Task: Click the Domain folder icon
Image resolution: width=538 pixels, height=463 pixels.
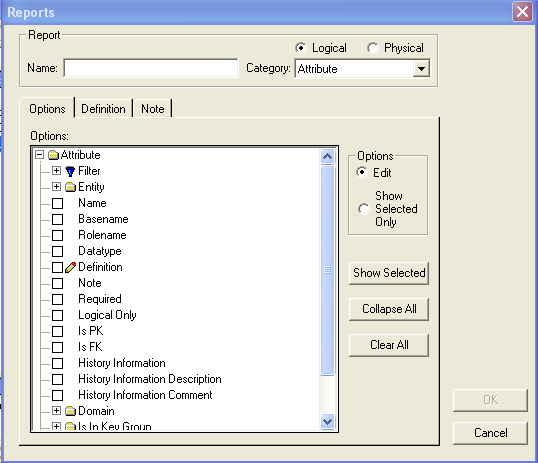Action: tap(70, 411)
